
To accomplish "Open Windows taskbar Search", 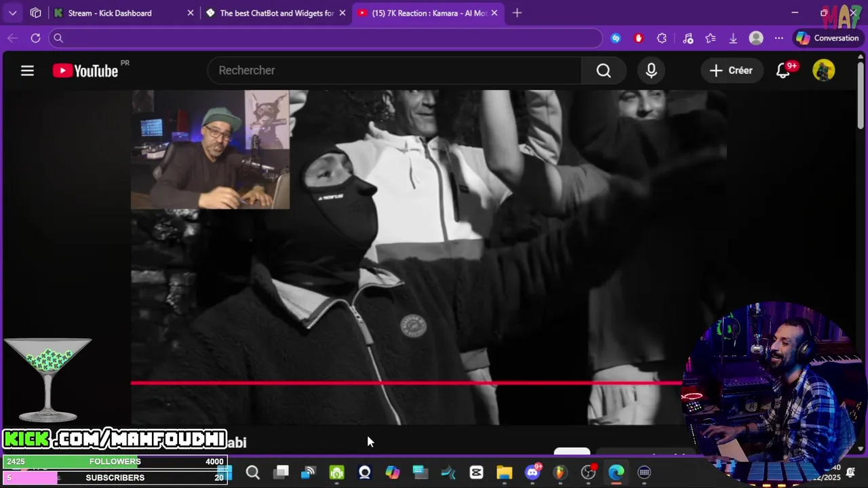I will [x=253, y=472].
